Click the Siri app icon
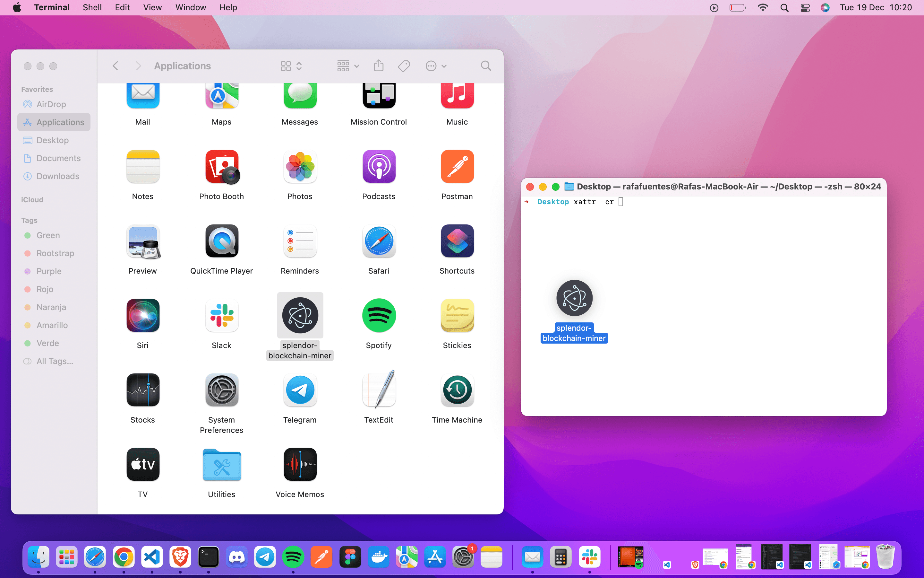Screen dimensions: 924x578 point(143,316)
